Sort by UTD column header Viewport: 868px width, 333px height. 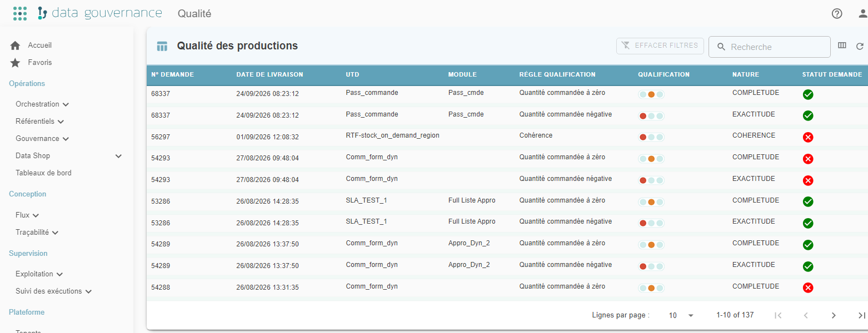point(352,74)
